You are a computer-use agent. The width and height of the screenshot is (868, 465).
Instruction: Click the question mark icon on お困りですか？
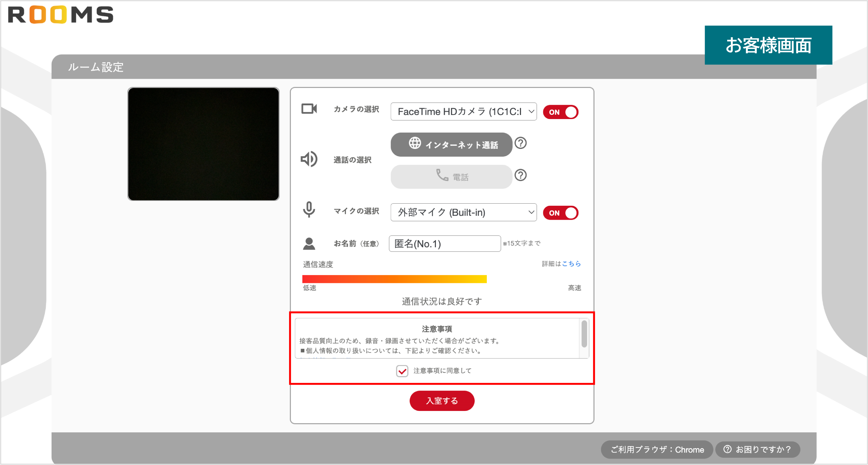727,449
